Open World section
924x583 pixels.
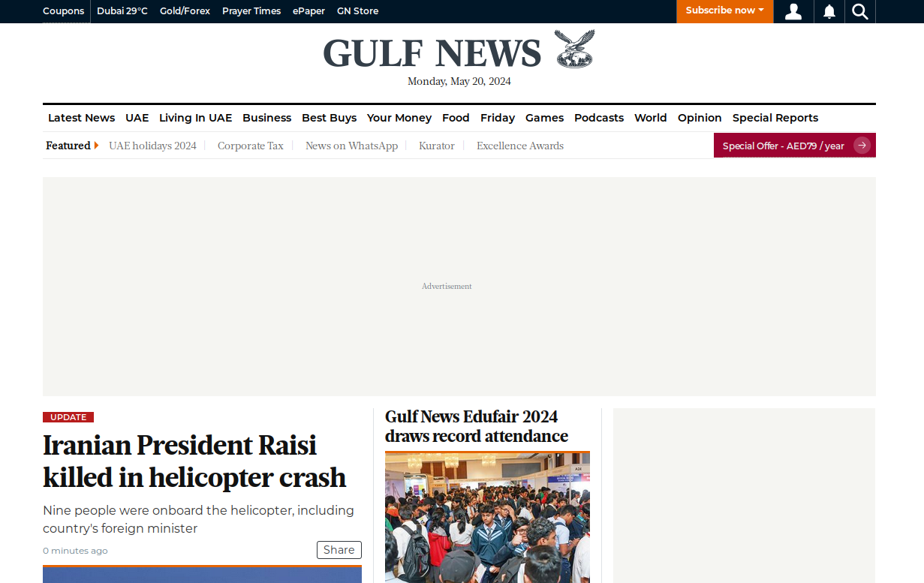point(650,118)
